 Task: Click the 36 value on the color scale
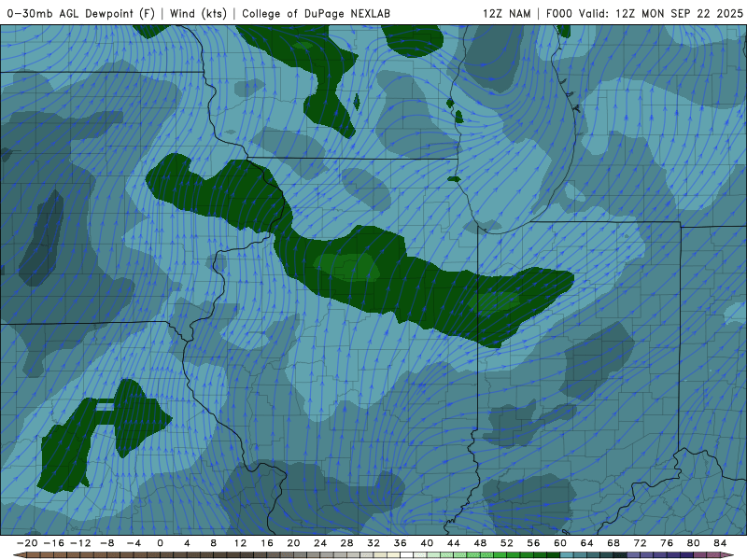[x=401, y=543]
